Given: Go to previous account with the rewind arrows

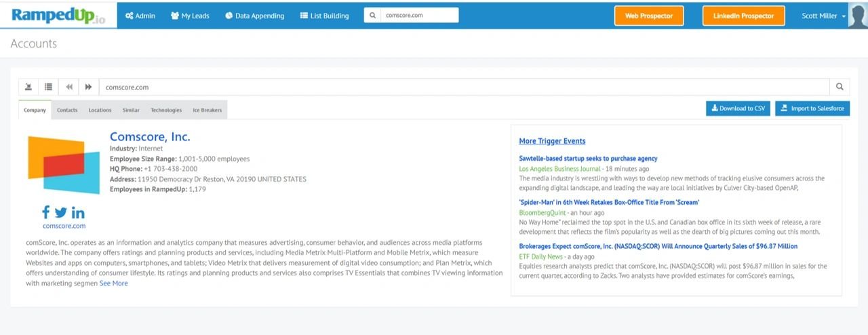Looking at the screenshot, I should click(69, 87).
